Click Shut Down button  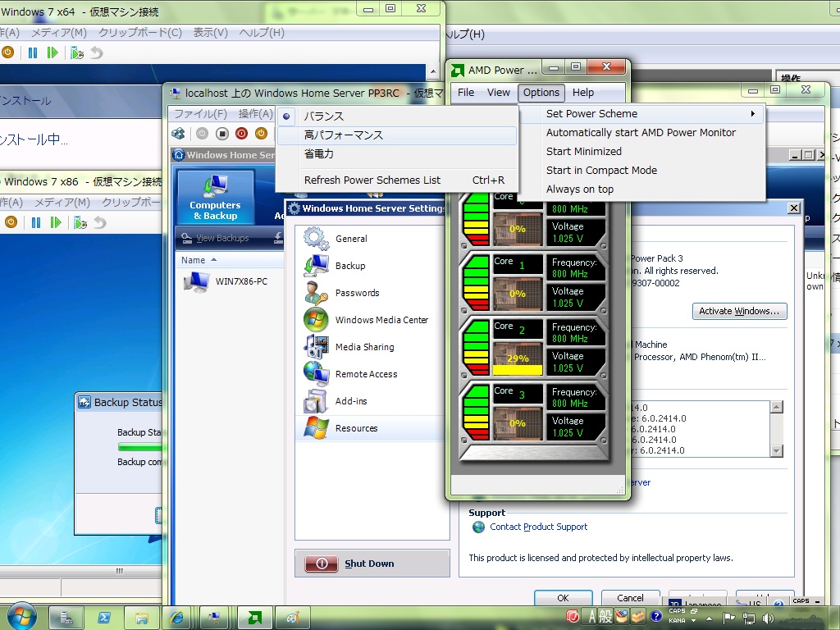(372, 564)
